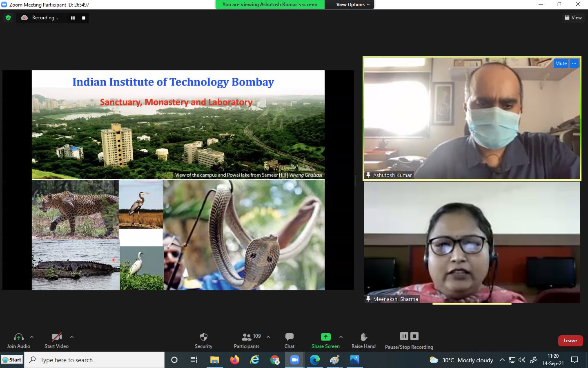Image resolution: width=588 pixels, height=368 pixels.
Task: Click the slide caption crediting Vihang Ghalsasi
Action: point(249,175)
